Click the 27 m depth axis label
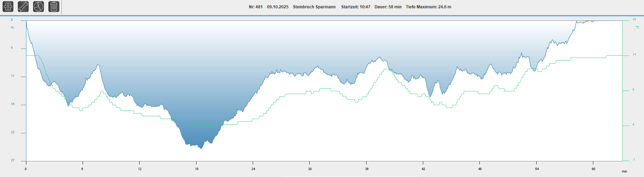The image size is (644, 177). (13, 160)
